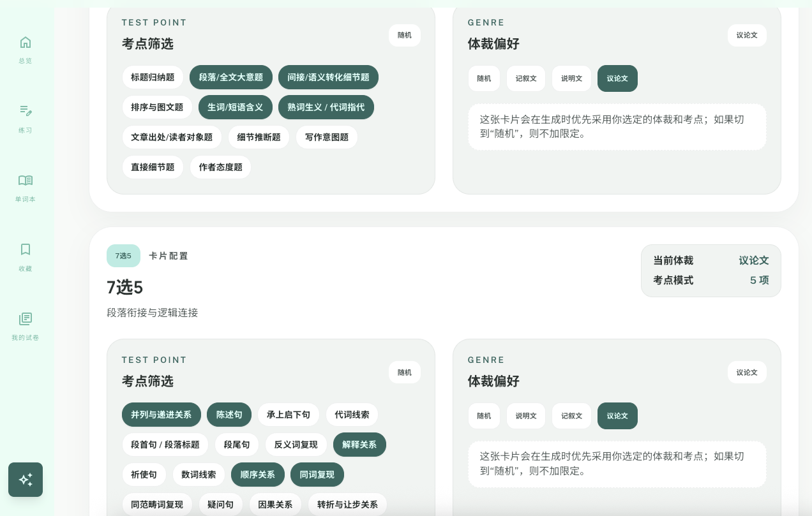
Task: Select 记叙文 genre in top 体裁偏好 card
Action: 526,78
